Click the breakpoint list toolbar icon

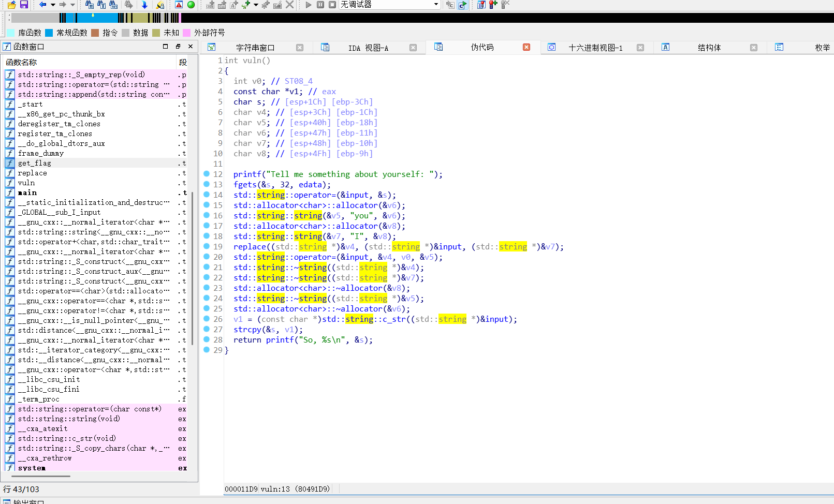(x=481, y=5)
